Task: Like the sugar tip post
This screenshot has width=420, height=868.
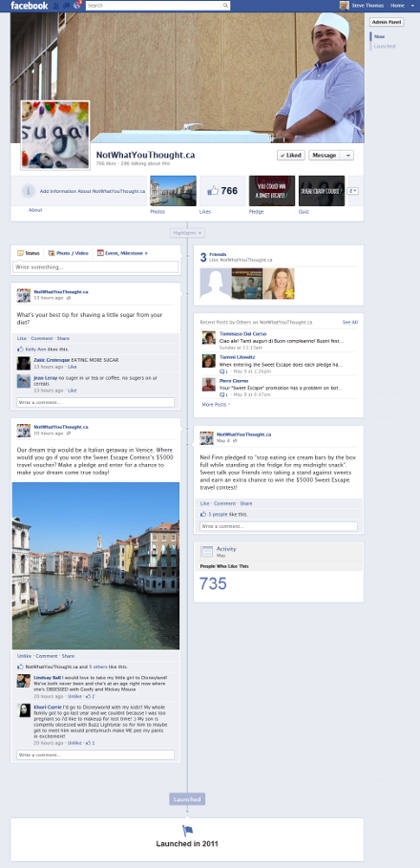Action: [21, 338]
